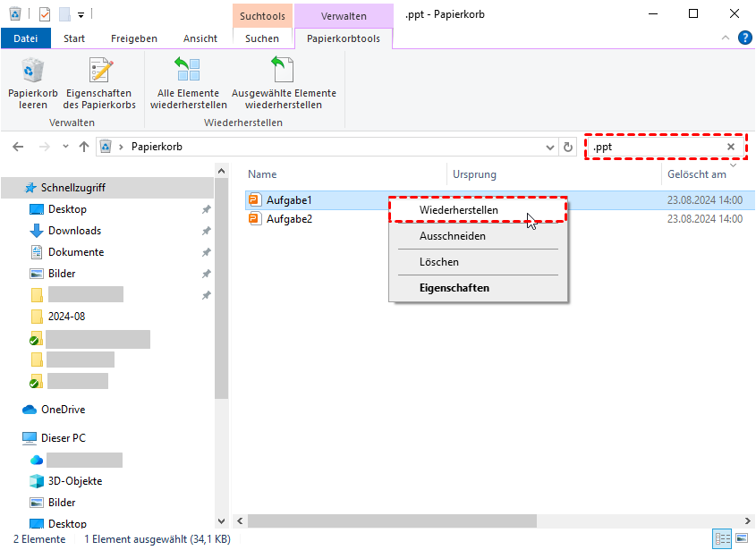The image size is (756, 550).
Task: Select Downloads in the navigation pane
Action: pos(74,231)
